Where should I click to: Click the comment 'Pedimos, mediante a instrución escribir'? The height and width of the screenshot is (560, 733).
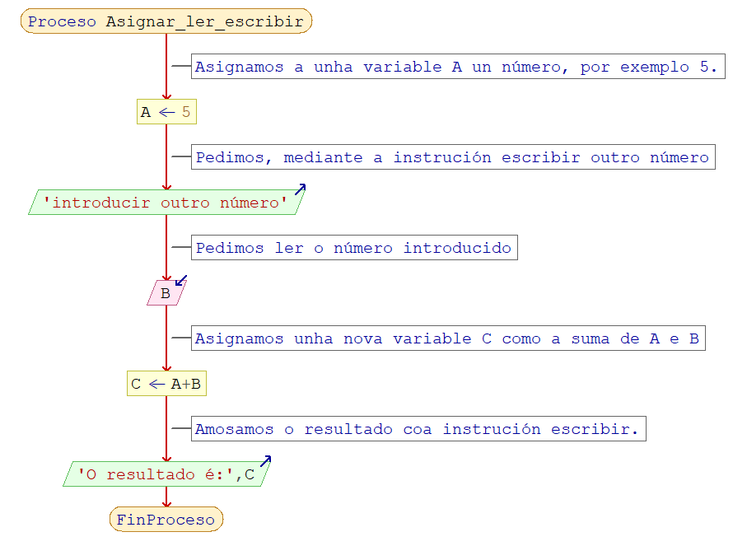pos(452,157)
